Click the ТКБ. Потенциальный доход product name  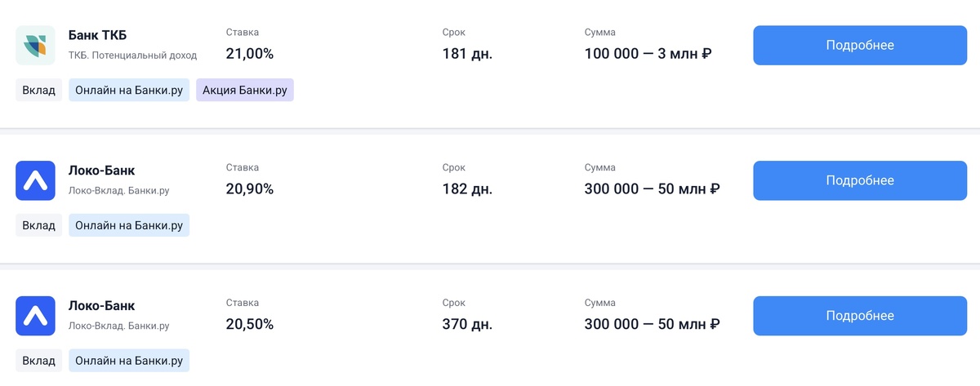coord(132,55)
